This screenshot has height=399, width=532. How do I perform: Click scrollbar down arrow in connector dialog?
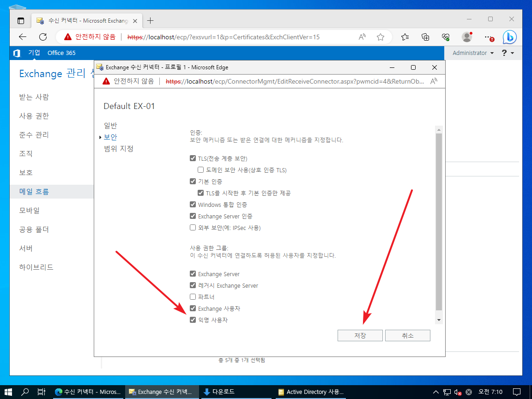tap(439, 320)
